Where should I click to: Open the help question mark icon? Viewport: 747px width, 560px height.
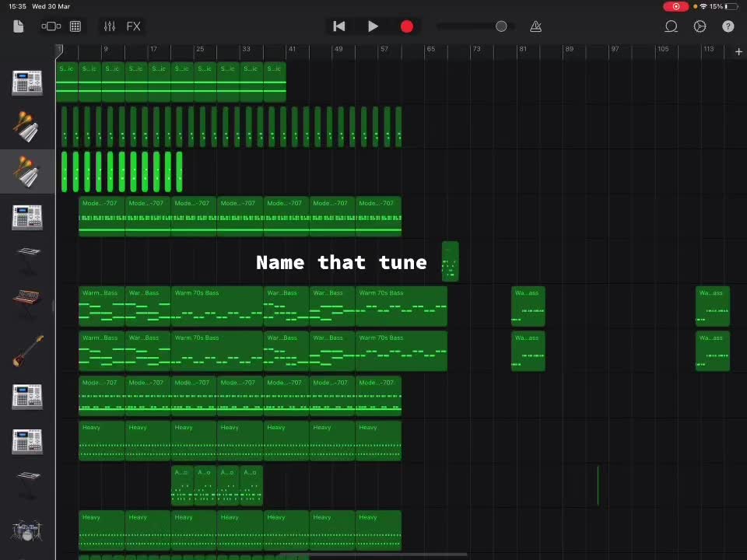728,26
